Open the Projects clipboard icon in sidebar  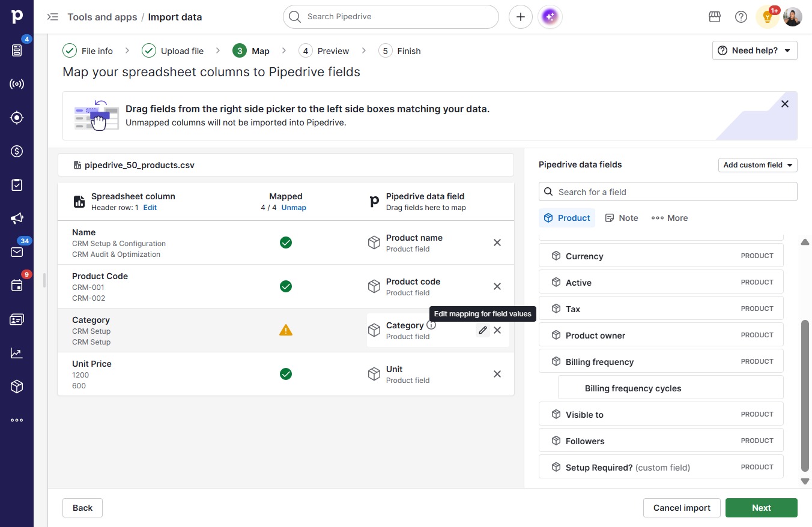pyautogui.click(x=17, y=185)
